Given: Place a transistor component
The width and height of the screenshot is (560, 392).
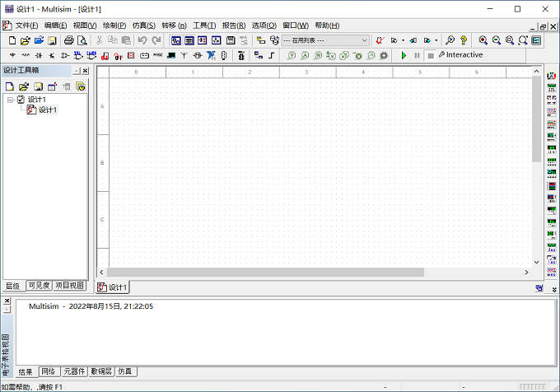Looking at the screenshot, I should [x=52, y=55].
